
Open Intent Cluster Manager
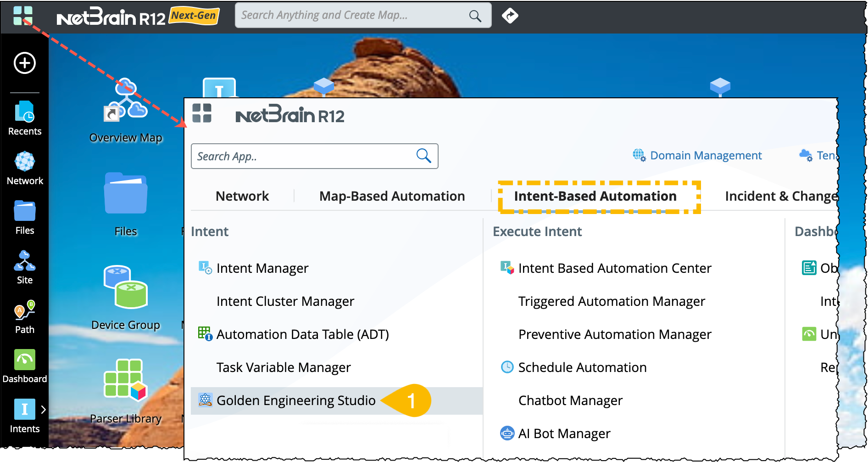[x=285, y=301]
